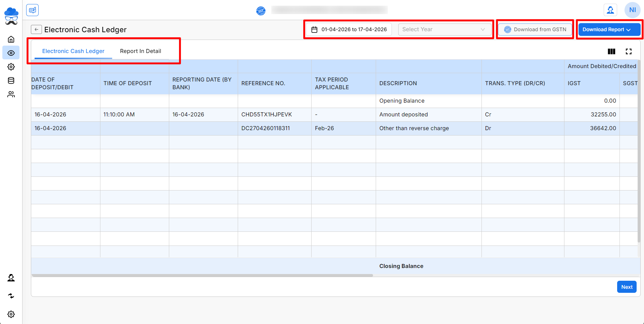644x324 pixels.
Task: Click the back arrow beside Electronic Cash Ledger
Action: coord(36,30)
